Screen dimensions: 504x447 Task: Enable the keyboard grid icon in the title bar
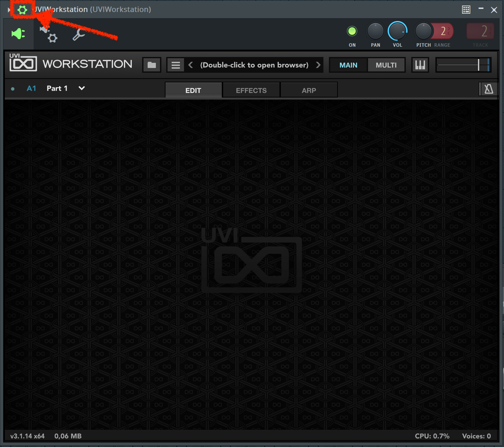(x=466, y=9)
